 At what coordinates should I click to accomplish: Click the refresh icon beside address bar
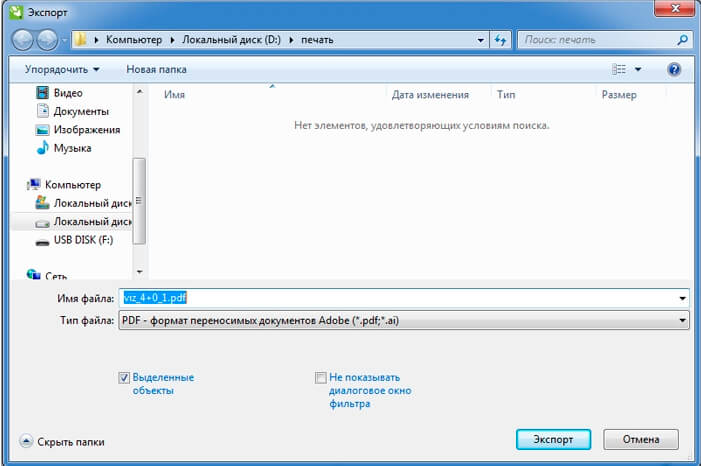coord(501,41)
